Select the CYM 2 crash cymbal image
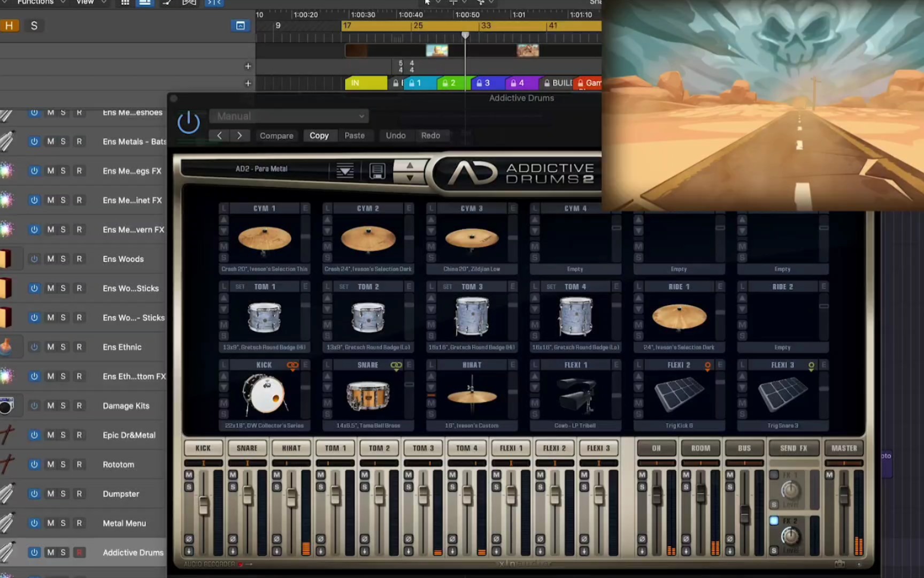 click(368, 239)
